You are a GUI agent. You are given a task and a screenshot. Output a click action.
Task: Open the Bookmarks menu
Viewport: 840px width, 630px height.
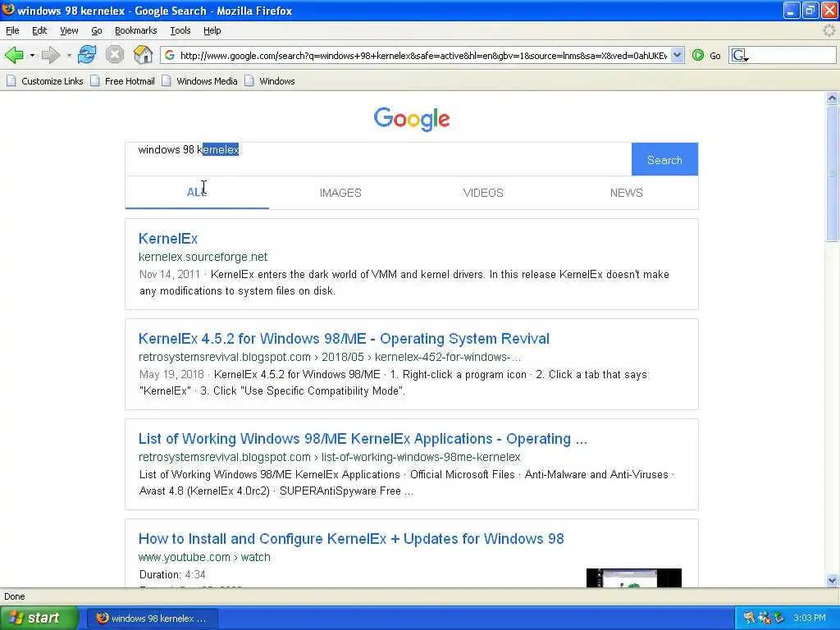click(135, 30)
